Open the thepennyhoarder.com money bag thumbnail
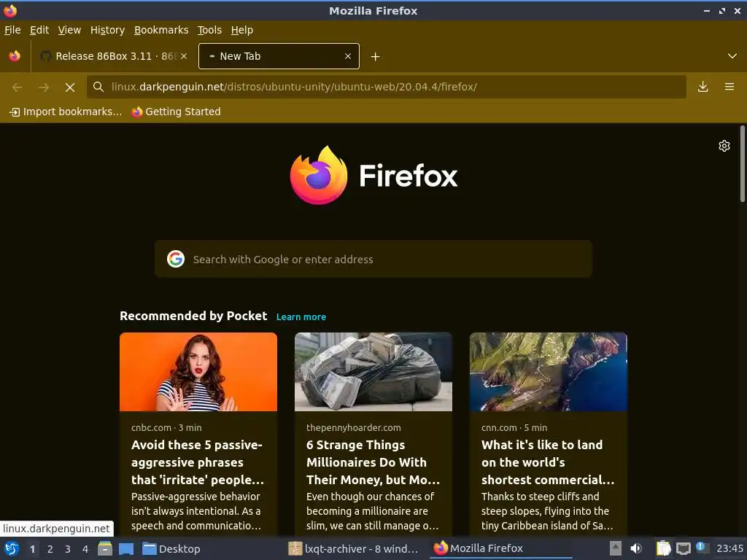Viewport: 747px width, 560px height. click(x=373, y=372)
